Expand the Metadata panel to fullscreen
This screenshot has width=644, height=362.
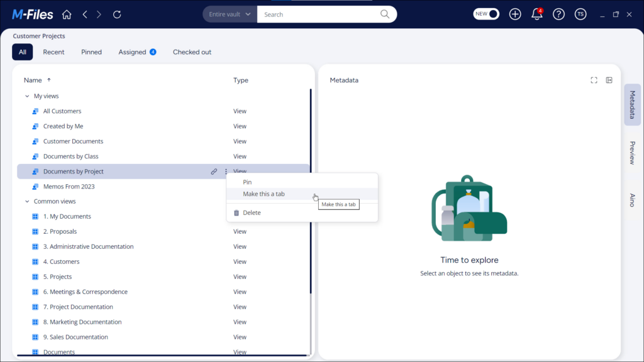click(594, 80)
